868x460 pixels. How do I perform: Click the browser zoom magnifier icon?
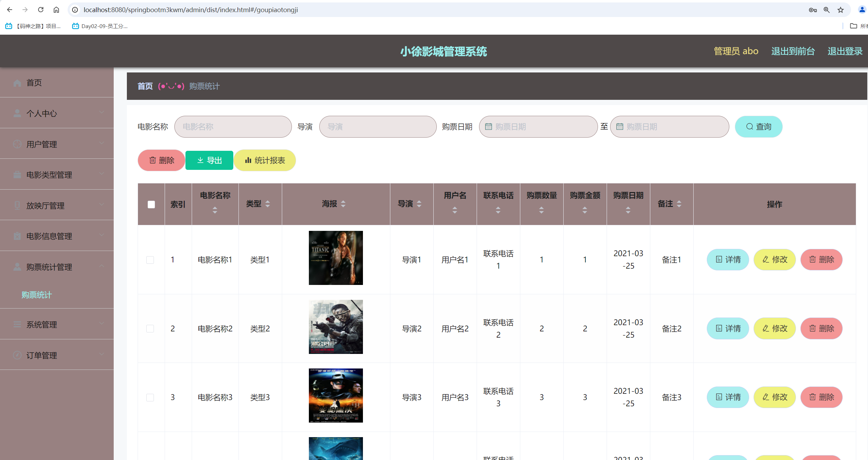[827, 10]
